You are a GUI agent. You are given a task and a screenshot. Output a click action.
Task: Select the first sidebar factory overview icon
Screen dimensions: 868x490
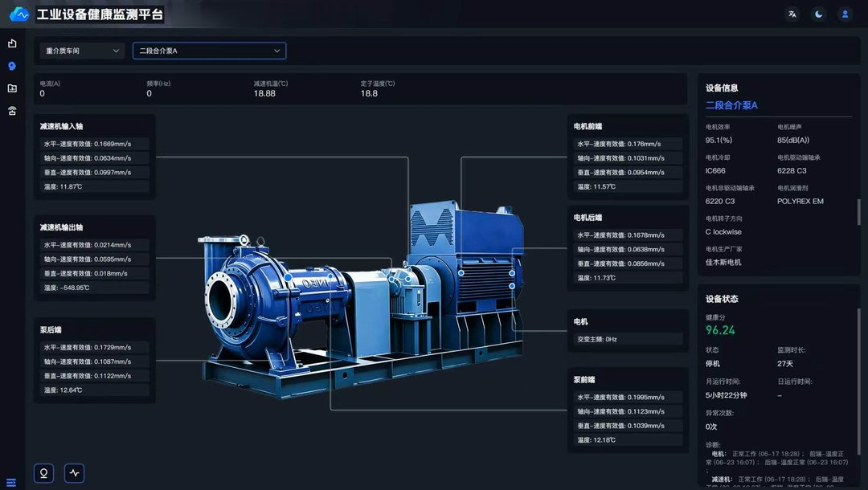click(x=12, y=43)
